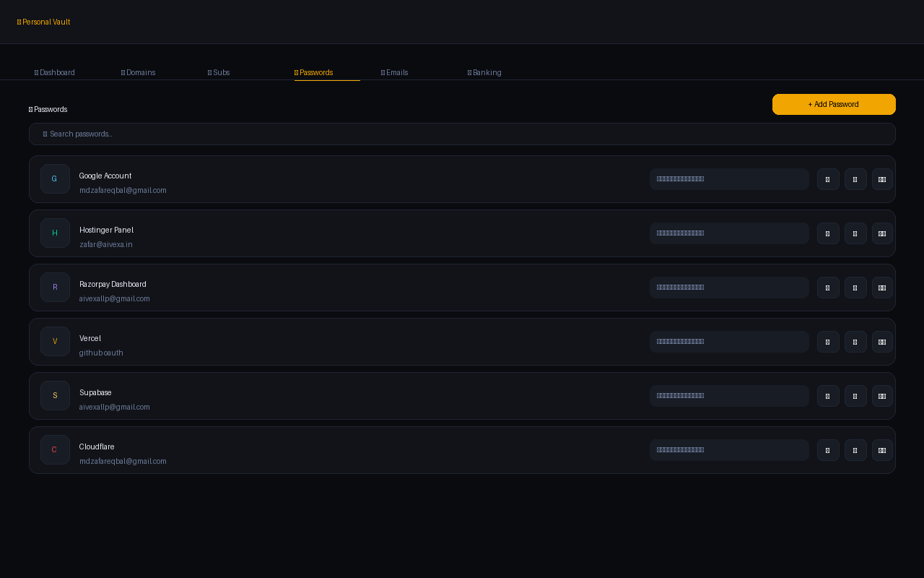Click the Razorpay Dashboard entry title
Image resolution: width=924 pixels, height=578 pixels.
pyautogui.click(x=113, y=284)
